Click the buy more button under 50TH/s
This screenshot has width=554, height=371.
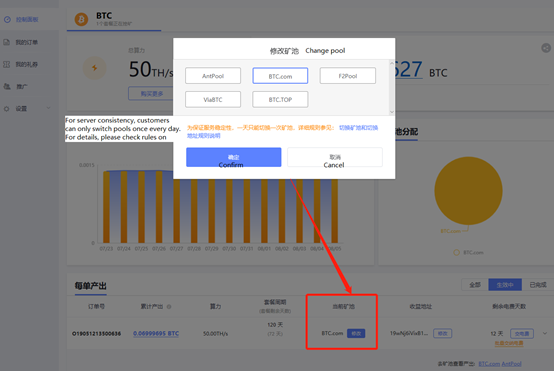tap(152, 94)
